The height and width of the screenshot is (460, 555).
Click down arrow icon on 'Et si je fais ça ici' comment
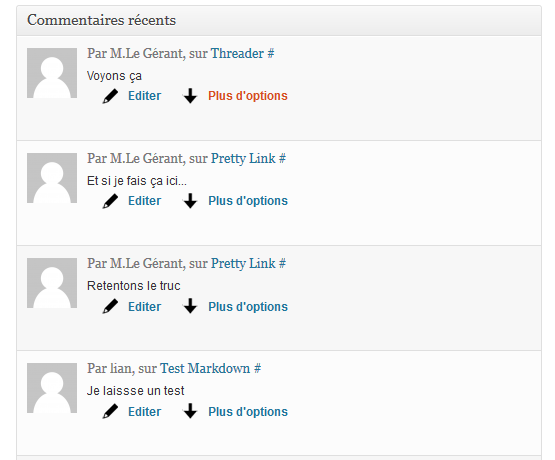coord(190,201)
